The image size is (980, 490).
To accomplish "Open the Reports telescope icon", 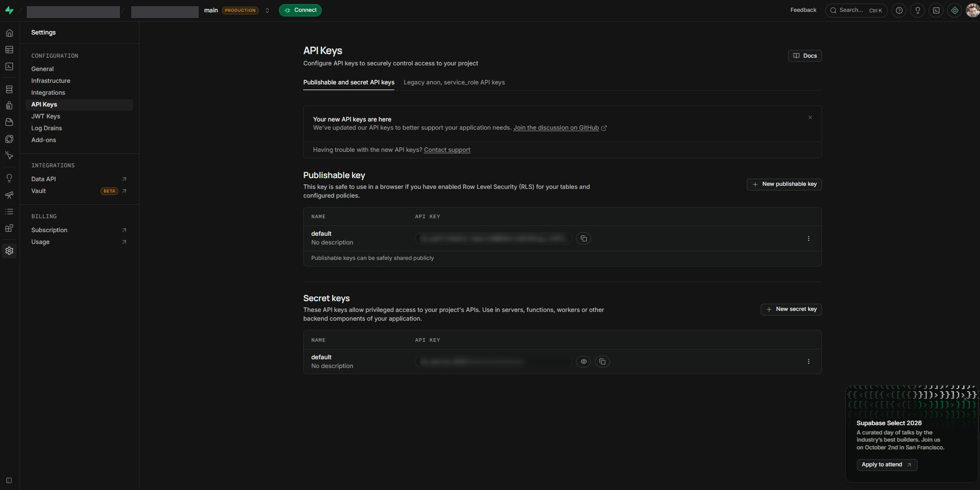I will [x=9, y=195].
